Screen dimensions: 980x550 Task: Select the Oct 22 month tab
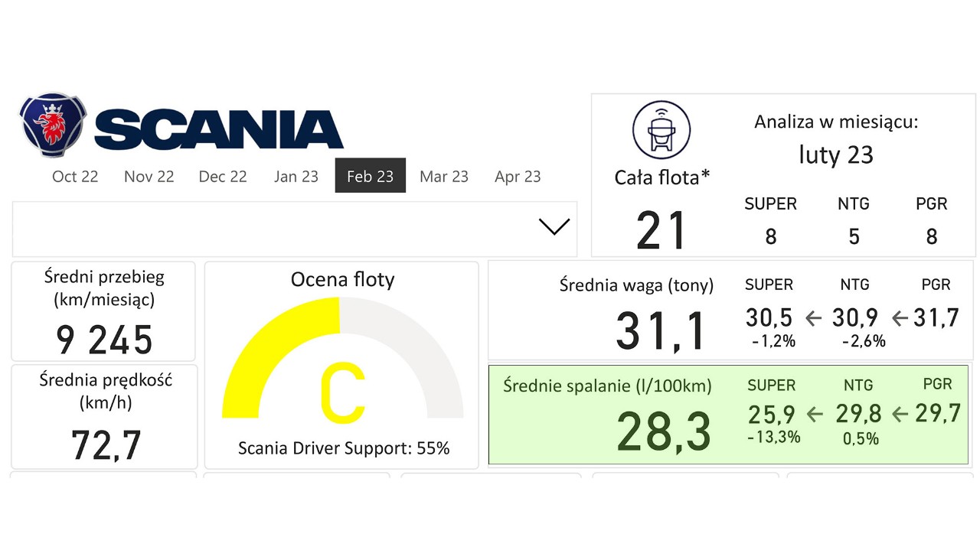(75, 176)
